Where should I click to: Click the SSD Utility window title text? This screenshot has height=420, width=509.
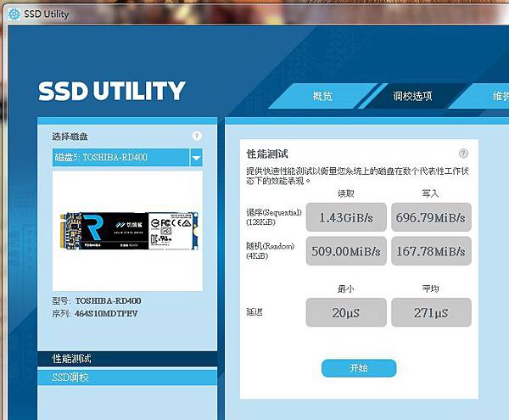(47, 14)
